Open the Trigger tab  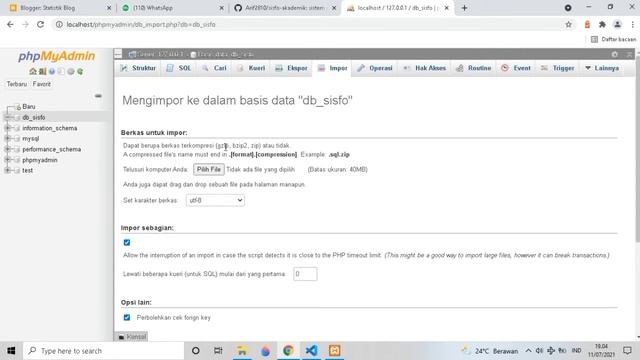tap(558, 68)
